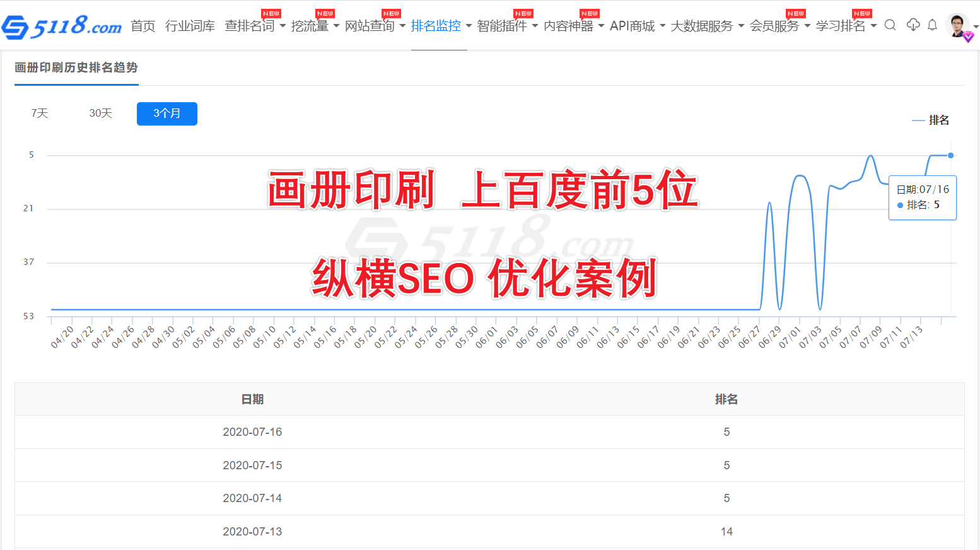Go to 首页 in navigation

[143, 26]
